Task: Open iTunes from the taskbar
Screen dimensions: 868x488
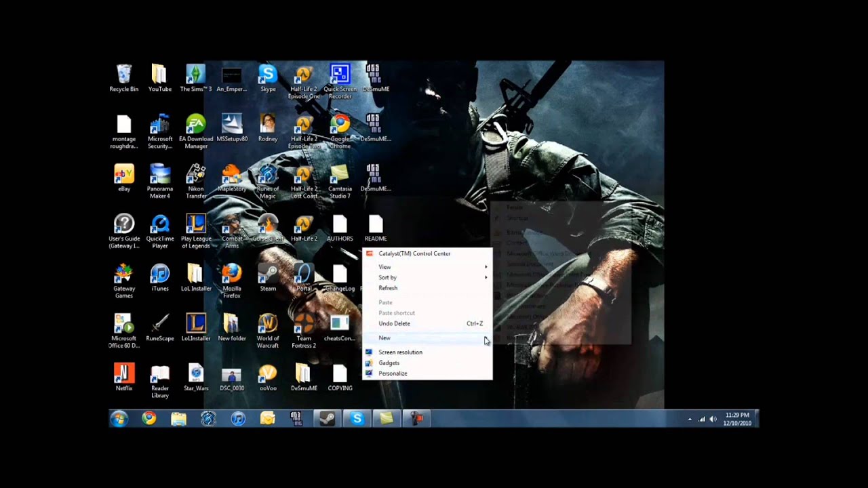Action: point(238,419)
